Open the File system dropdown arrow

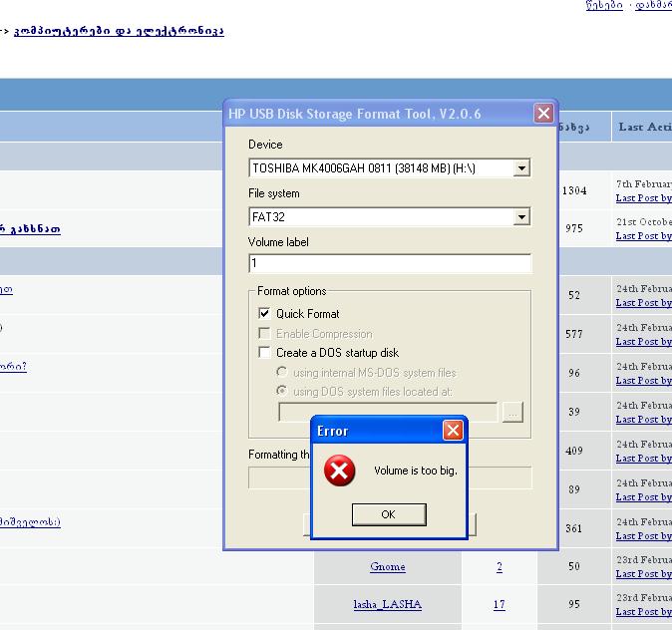click(x=521, y=217)
